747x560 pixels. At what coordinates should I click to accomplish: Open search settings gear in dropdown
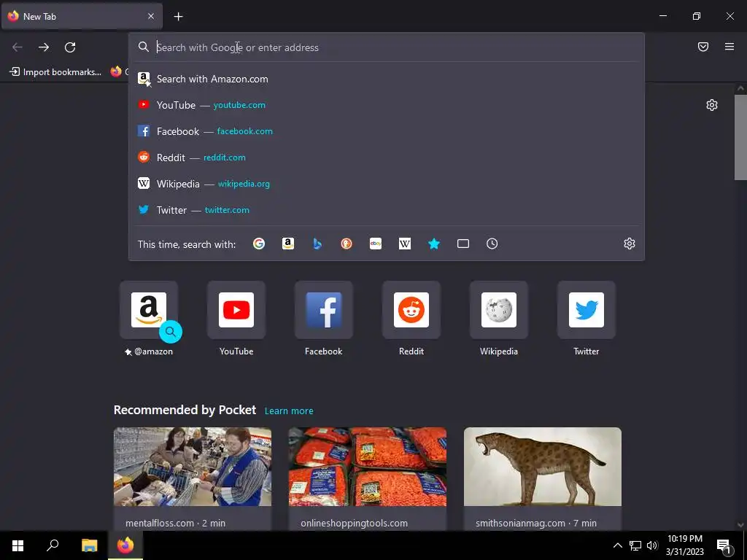tap(630, 244)
